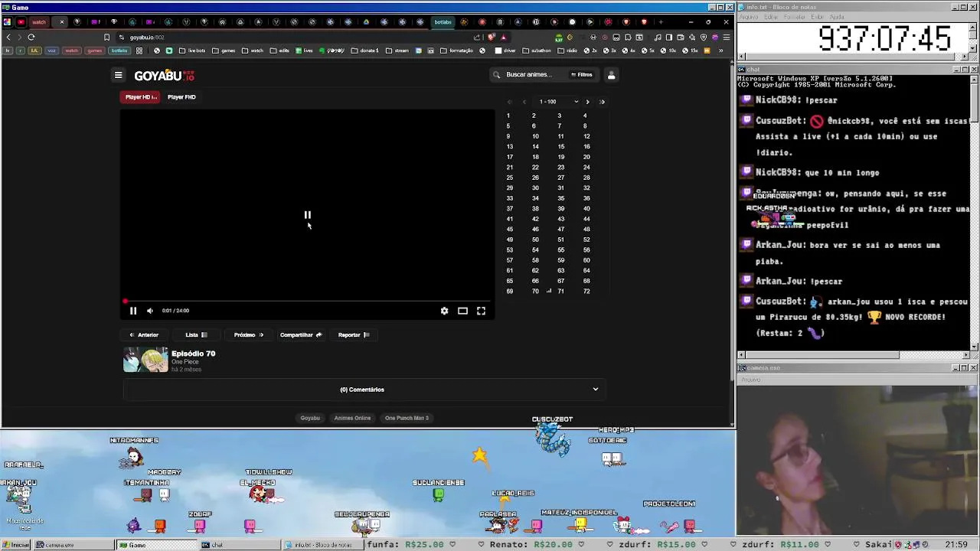Mute the video player volume
The width and height of the screenshot is (980, 551).
click(149, 311)
